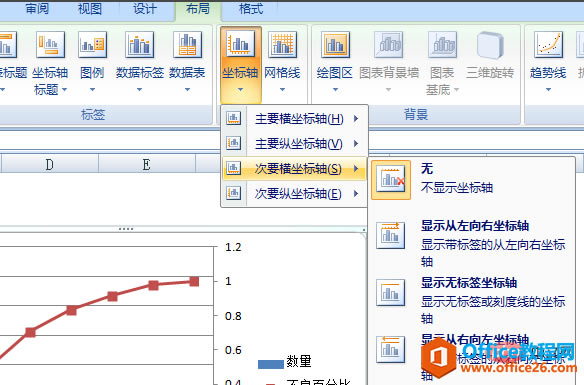Viewport: 584px width, 385px height.
Task: Choose 显示无标签坐标轴 option
Action: click(x=471, y=301)
